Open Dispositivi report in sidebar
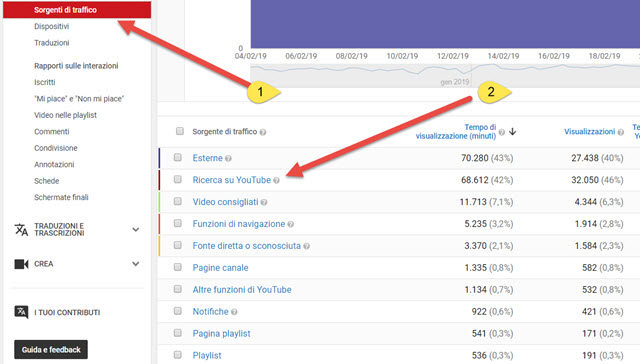This screenshot has height=364, width=640. tap(51, 27)
